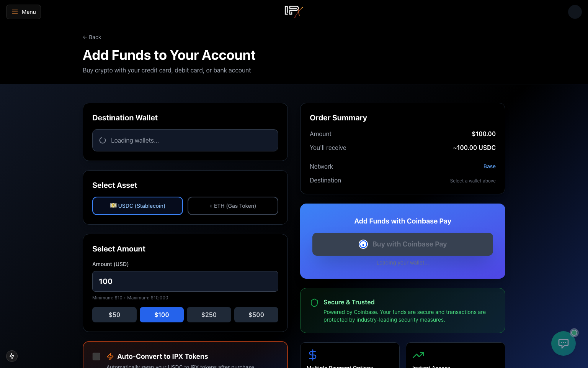Image resolution: width=588 pixels, height=368 pixels.
Task: Click the 'Loading your wallet...' status text
Action: click(403, 263)
